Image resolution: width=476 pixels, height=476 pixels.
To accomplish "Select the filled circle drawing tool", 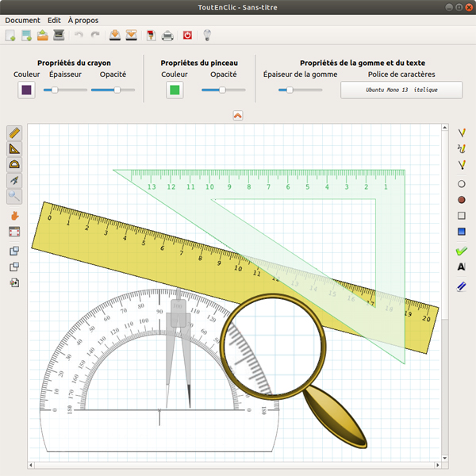I will tap(462, 200).
